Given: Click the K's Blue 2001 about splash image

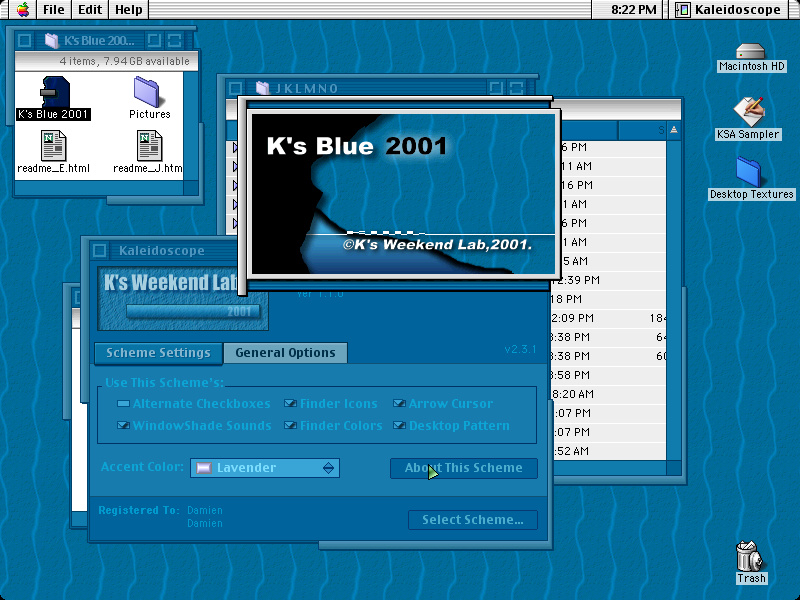Looking at the screenshot, I should pyautogui.click(x=403, y=194).
